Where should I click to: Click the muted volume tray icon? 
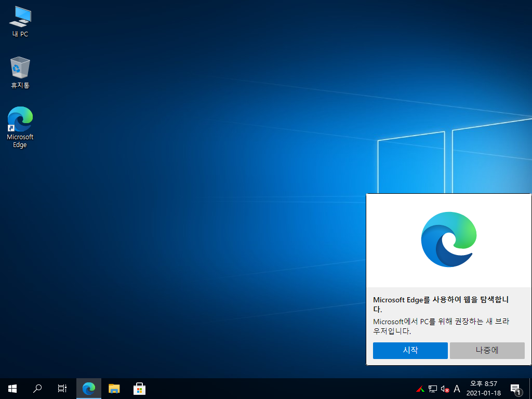(x=445, y=389)
